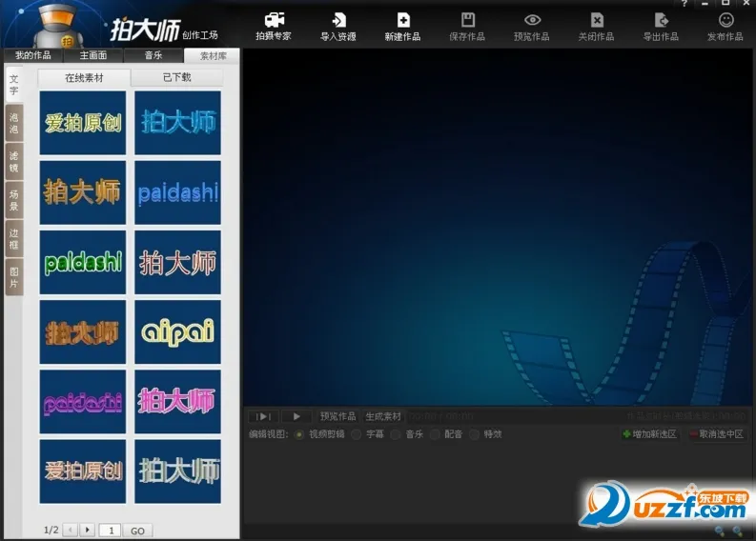
Task: Select the 配音 edit view radio
Action: (435, 434)
